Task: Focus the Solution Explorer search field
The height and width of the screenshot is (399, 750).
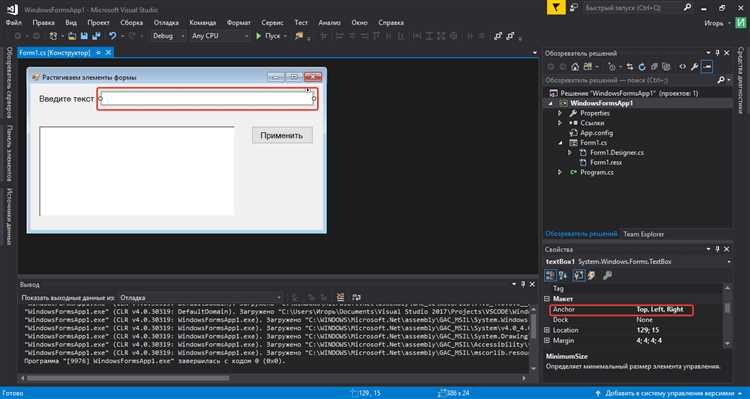Action: 630,80
